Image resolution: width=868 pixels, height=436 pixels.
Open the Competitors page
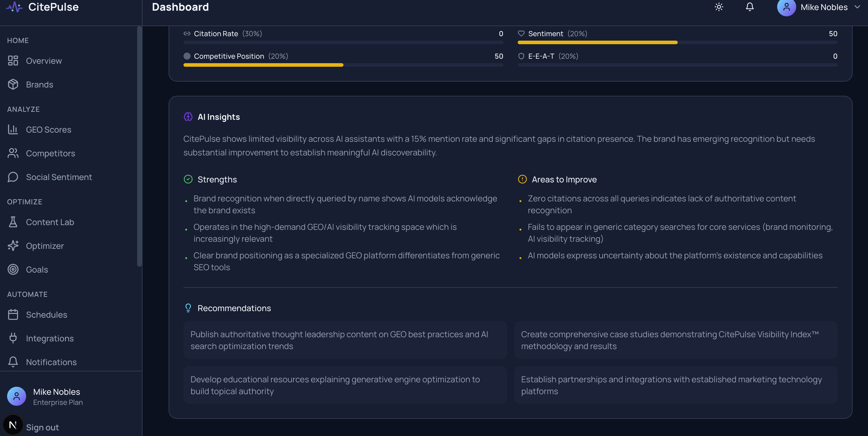50,153
